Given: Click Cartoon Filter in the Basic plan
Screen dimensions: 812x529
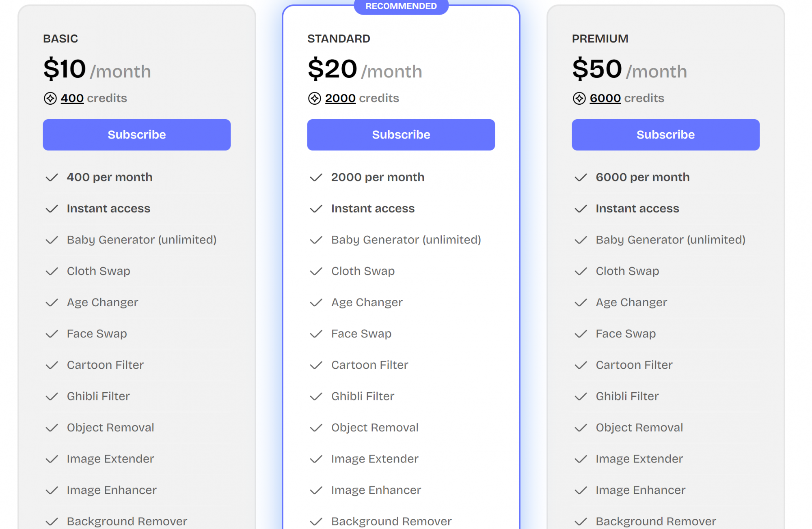Looking at the screenshot, I should click(x=105, y=365).
